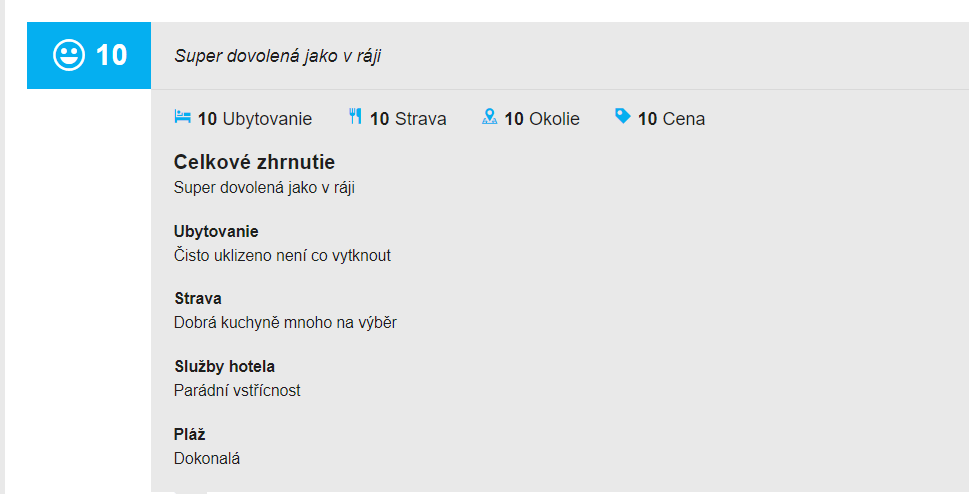This screenshot has width=969, height=494.
Task: Click the price tag Cena icon
Action: [x=623, y=117]
